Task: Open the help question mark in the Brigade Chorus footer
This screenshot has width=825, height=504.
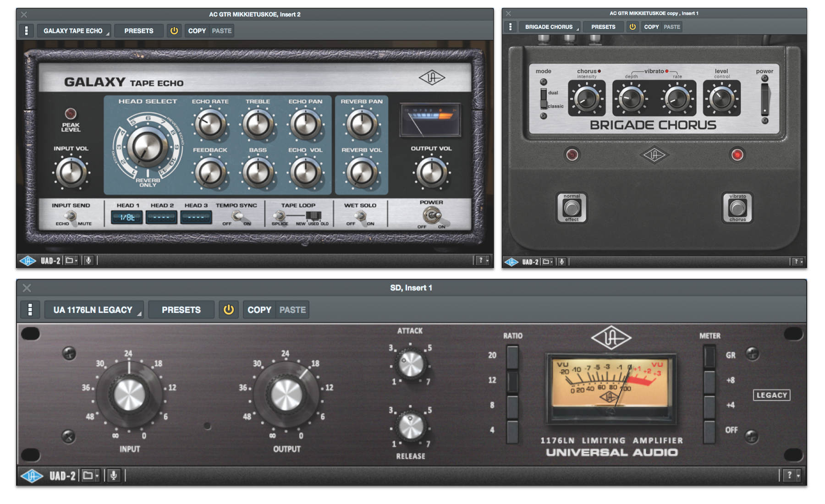Action: [798, 262]
